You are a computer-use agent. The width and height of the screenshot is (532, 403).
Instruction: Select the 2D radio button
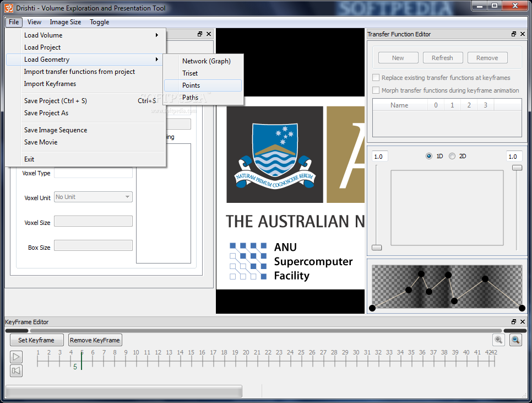coord(452,156)
